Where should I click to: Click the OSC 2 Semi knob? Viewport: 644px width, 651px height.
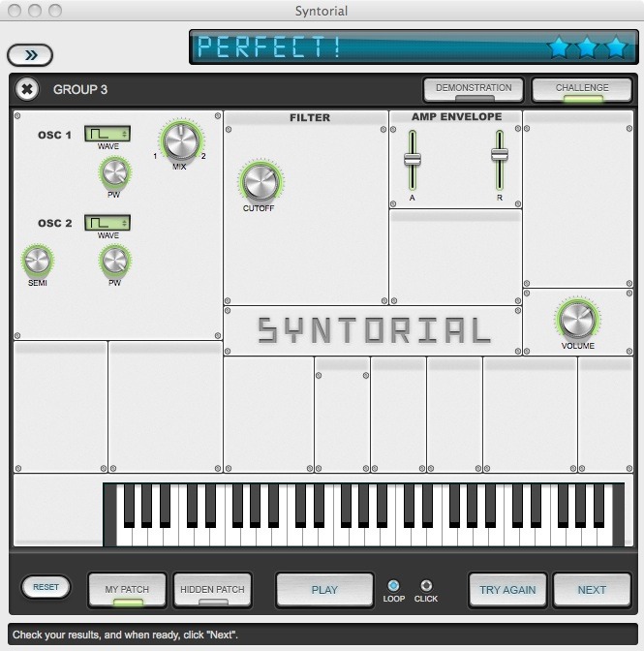pyautogui.click(x=38, y=261)
